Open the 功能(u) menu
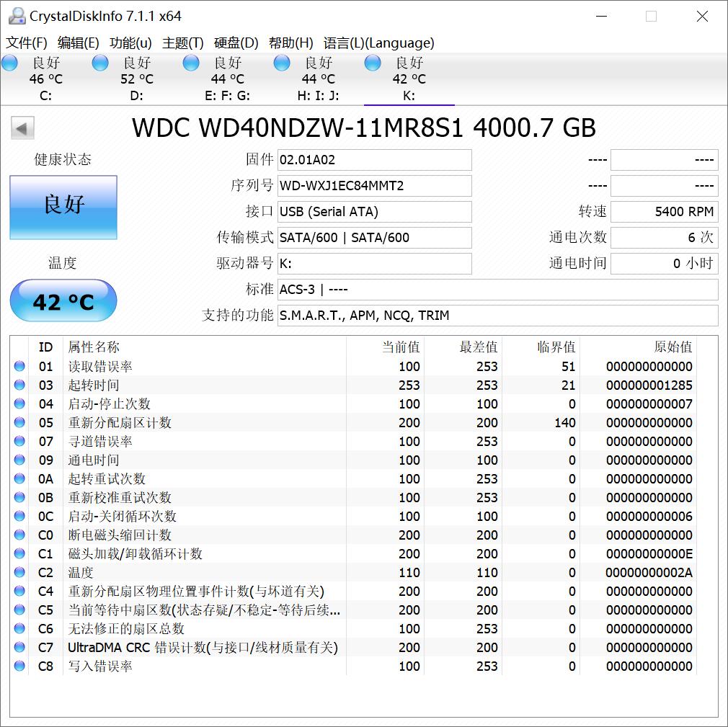 click(130, 43)
